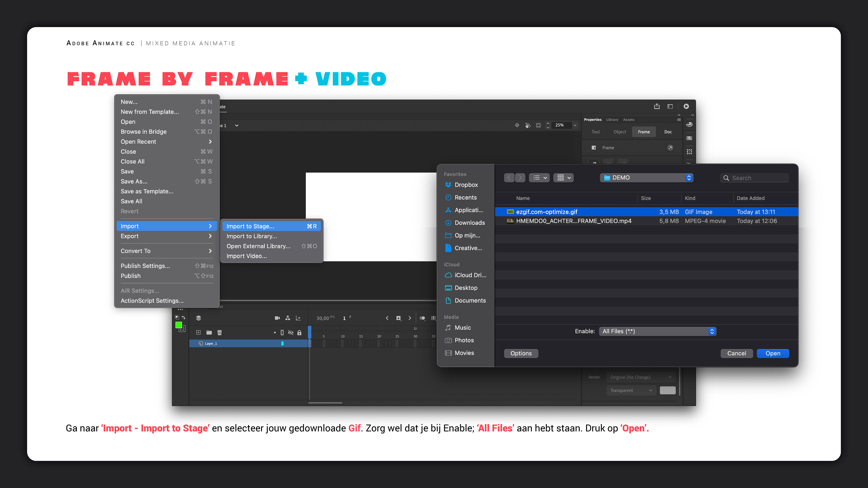868x488 pixels.
Task: Click the camera icon in the timeline
Action: pyautogui.click(x=277, y=318)
